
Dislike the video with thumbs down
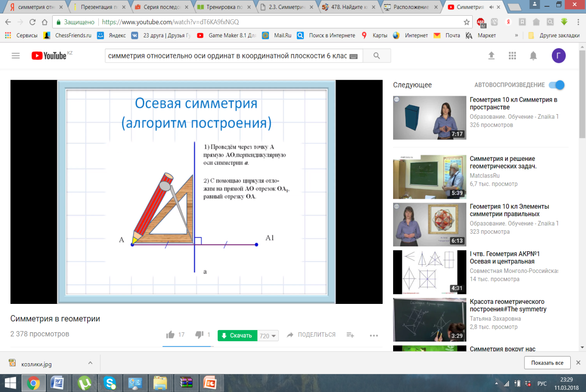[199, 335]
